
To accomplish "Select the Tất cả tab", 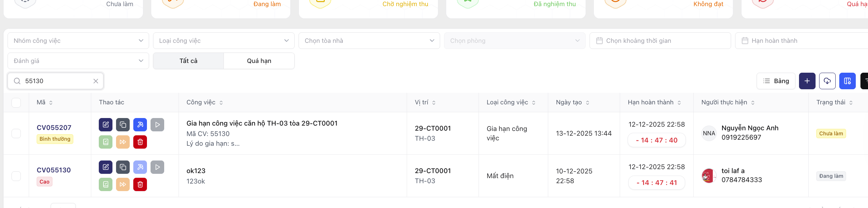I will (188, 61).
